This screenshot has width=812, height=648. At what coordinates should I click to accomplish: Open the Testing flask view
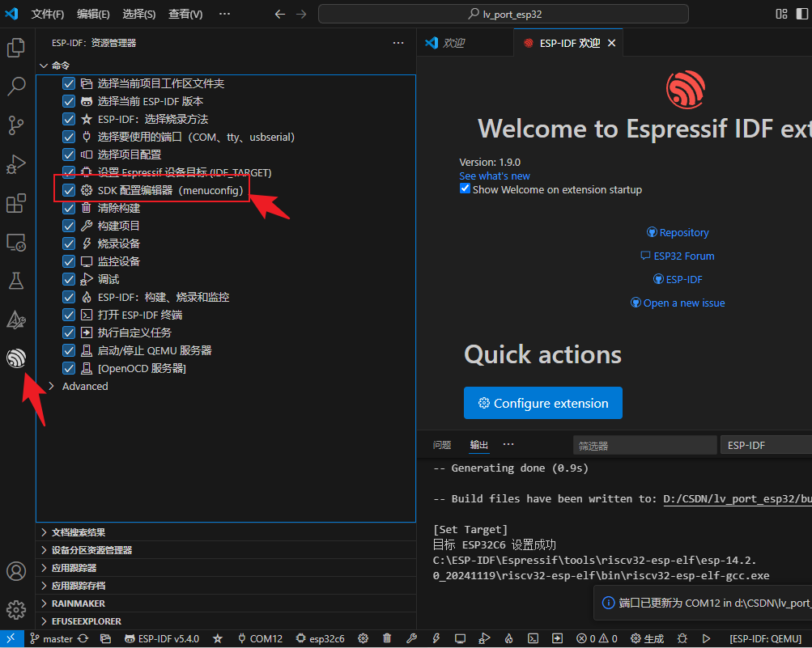(x=16, y=281)
